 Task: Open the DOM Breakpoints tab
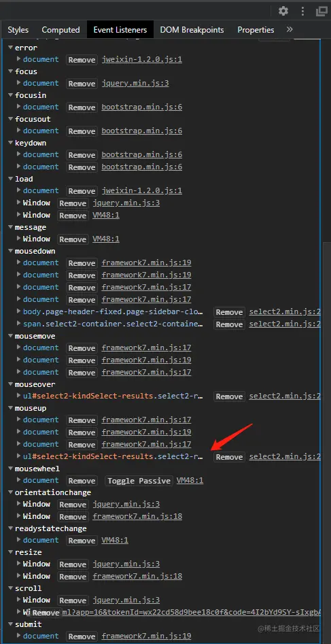pyautogui.click(x=192, y=29)
